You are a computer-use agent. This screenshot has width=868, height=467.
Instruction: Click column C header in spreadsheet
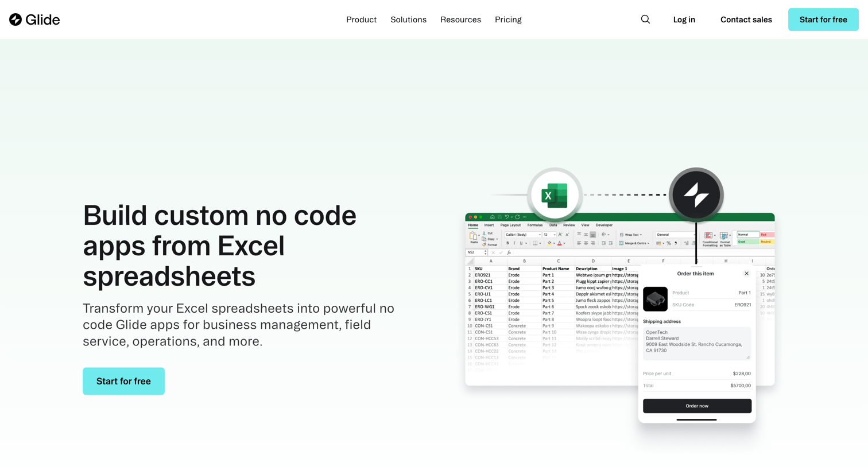tap(557, 261)
